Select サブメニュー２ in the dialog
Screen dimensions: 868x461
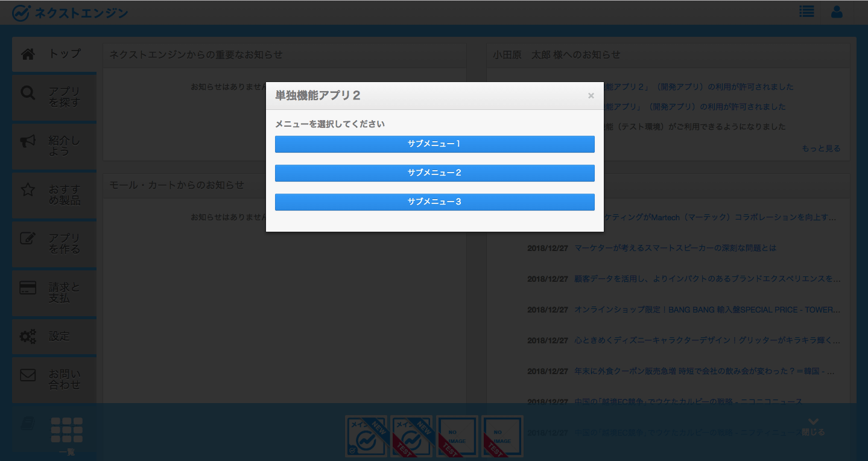(x=434, y=173)
